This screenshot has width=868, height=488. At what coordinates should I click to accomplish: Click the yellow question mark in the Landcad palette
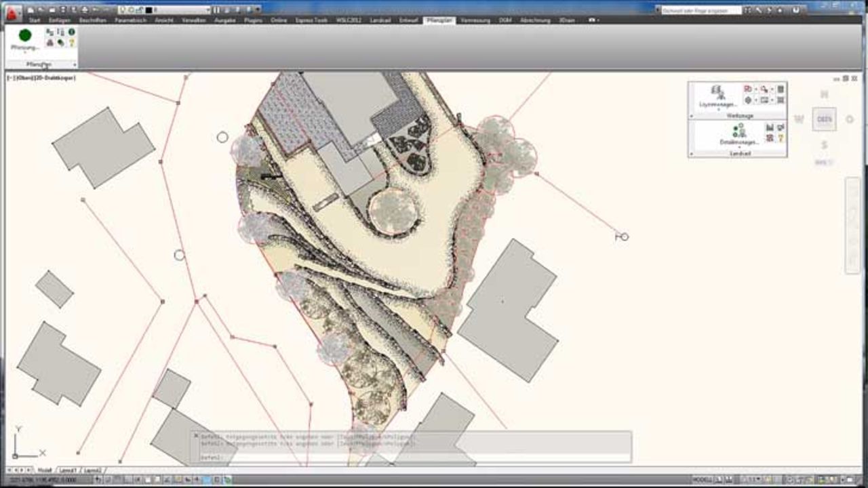click(781, 138)
